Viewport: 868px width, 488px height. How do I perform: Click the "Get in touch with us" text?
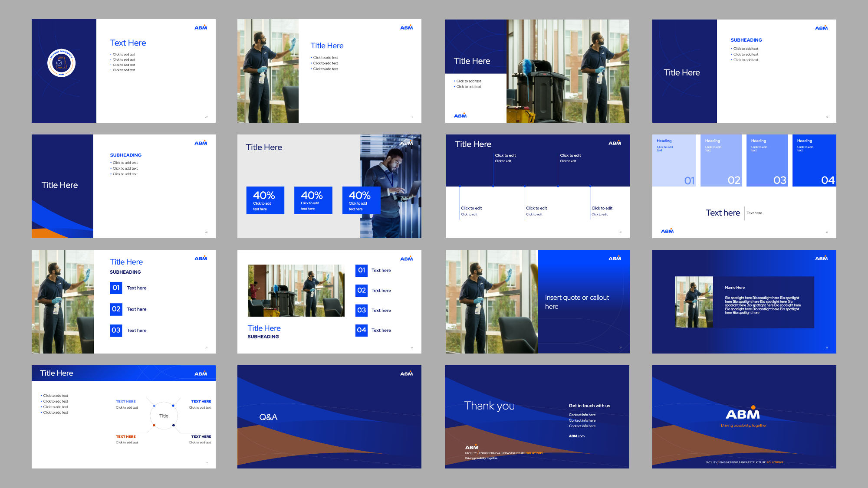(x=589, y=406)
